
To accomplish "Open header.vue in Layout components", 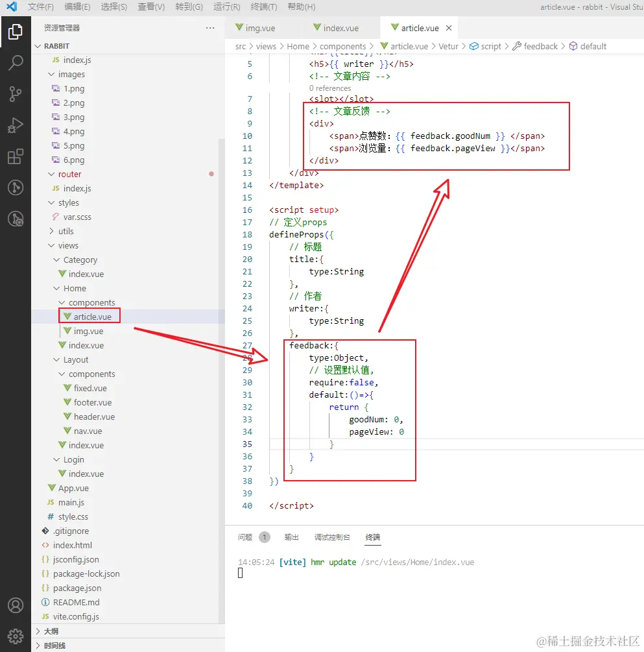I will (94, 417).
